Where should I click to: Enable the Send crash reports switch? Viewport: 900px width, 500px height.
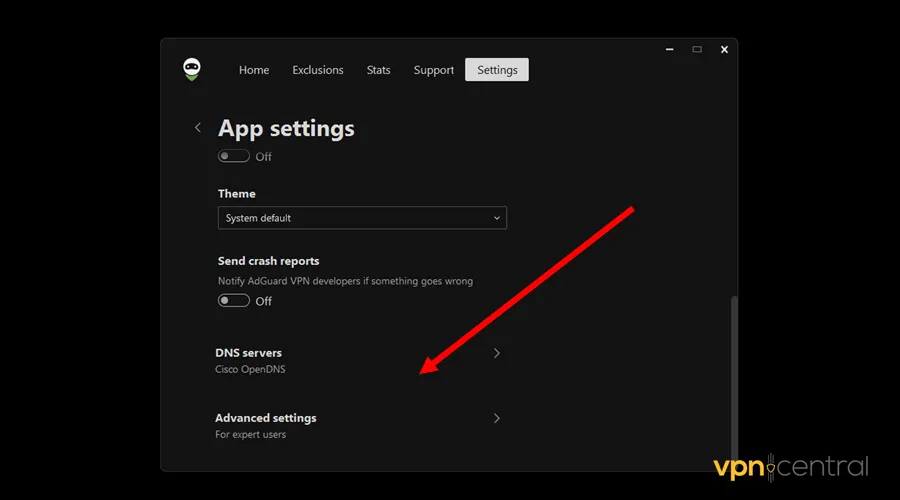coord(234,301)
